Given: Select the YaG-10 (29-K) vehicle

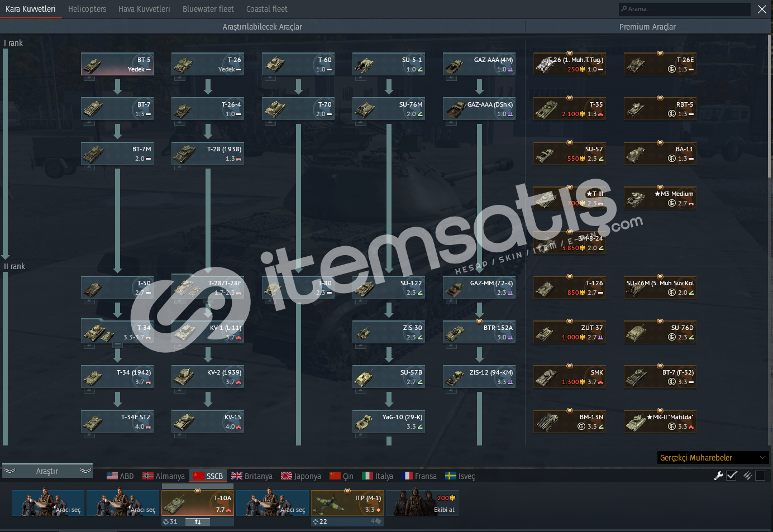Looking at the screenshot, I should point(388,421).
